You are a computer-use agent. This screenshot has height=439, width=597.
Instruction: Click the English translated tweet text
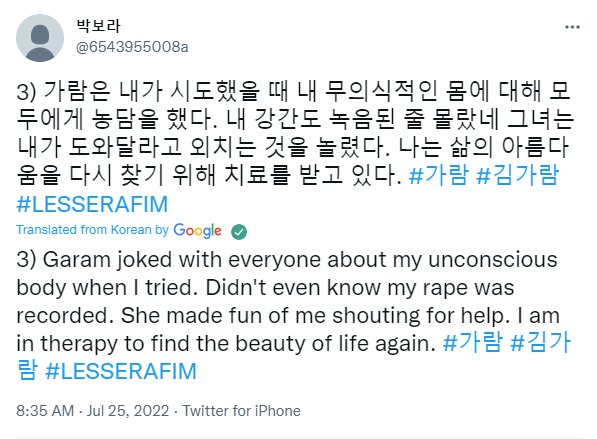tap(288, 302)
